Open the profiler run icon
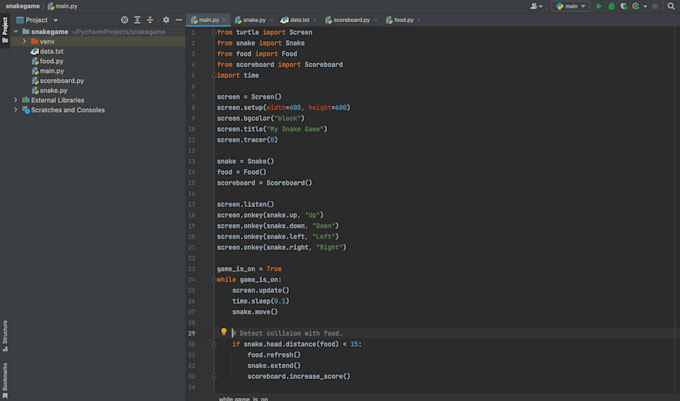This screenshot has height=401, width=680. point(636,7)
